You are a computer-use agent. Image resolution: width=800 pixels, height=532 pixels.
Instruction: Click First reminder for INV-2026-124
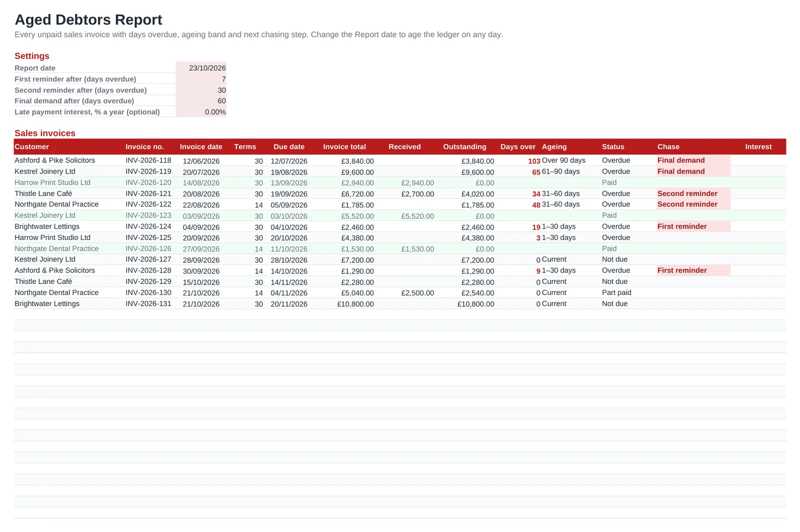point(693,226)
